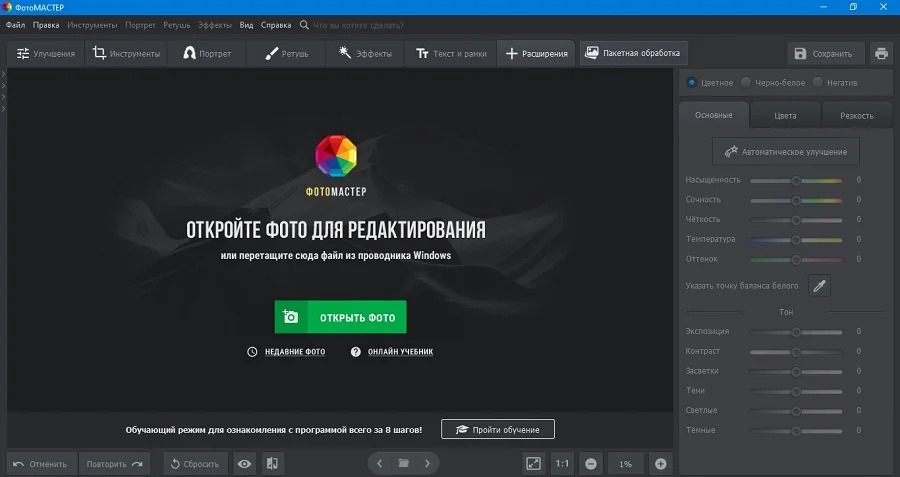900x477 pixels.
Task: Select the Цветное radio button
Action: (692, 83)
